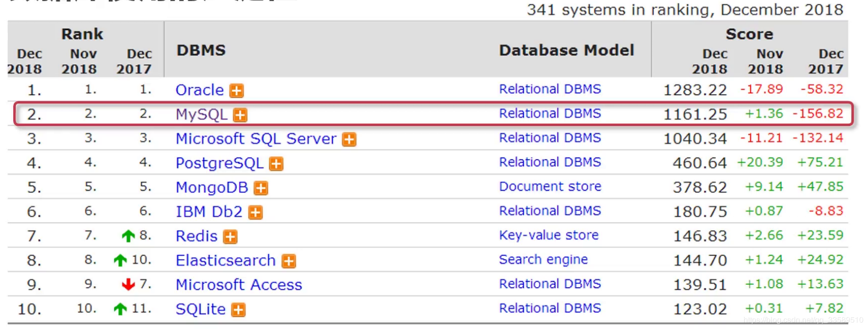This screenshot has height=329, width=868.
Task: Expand the plus icon beside MongoDB
Action: point(261,188)
